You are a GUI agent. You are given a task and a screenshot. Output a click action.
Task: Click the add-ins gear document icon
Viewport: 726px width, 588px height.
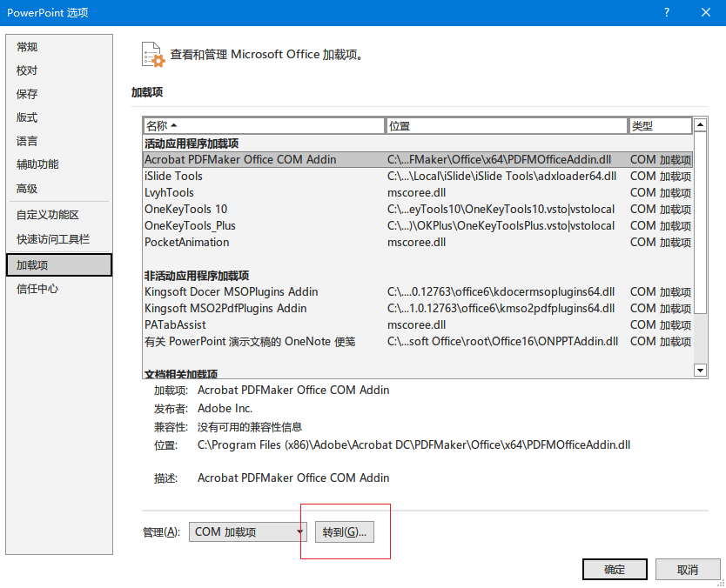[153, 55]
